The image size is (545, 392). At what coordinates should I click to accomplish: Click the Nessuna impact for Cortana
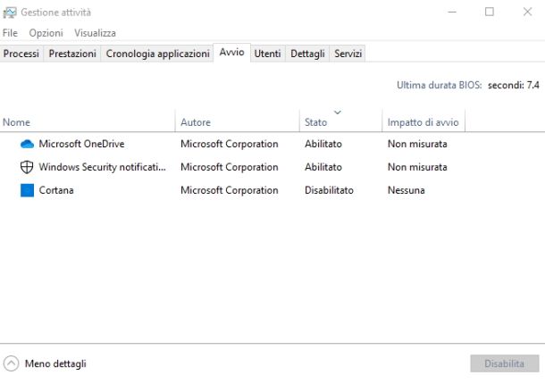[407, 190]
